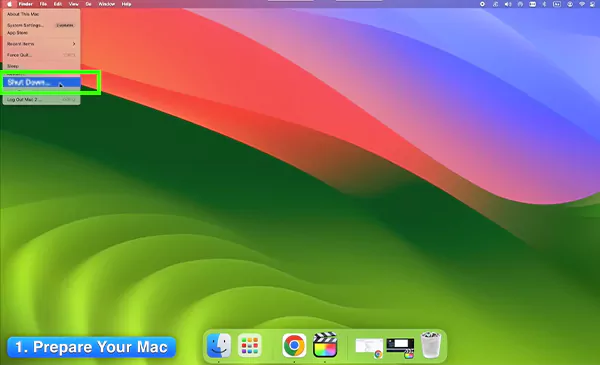Open App Store from Apple menu
600x365 pixels.
(x=41, y=33)
